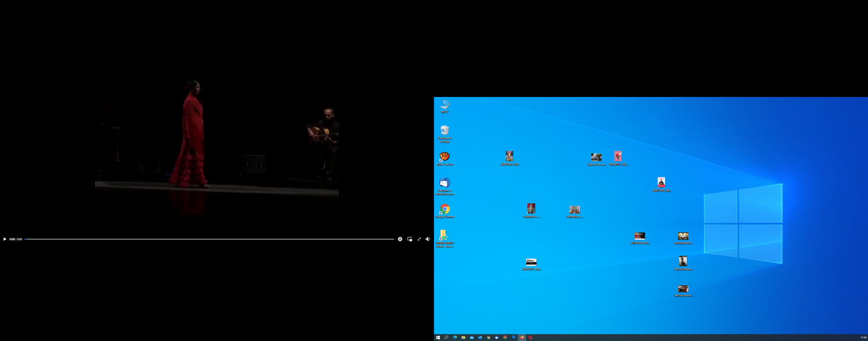This screenshot has width=868, height=341.
Task: Click the Windows Start button
Action: point(438,337)
